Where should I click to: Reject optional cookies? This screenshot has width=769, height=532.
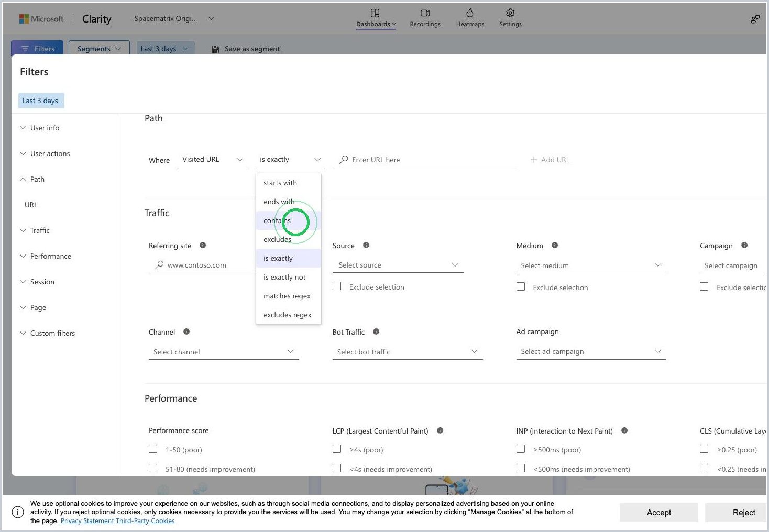737,513
